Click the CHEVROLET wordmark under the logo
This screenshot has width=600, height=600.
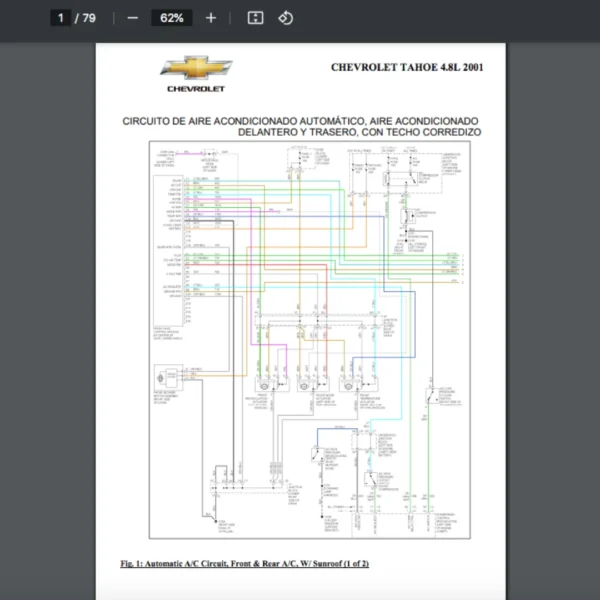coord(196,89)
